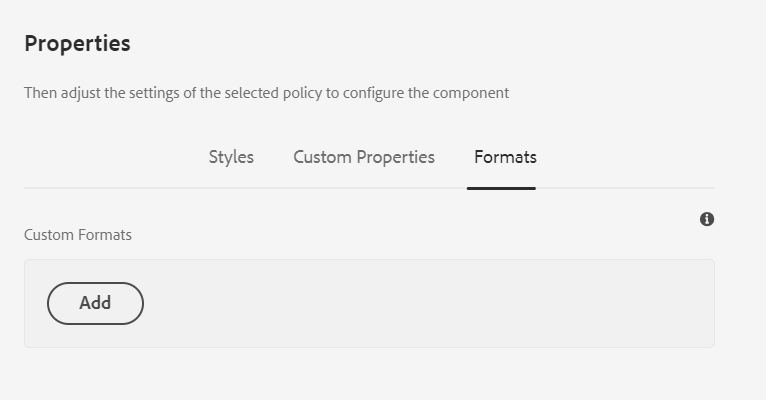Open the Custom Formats information tooltip

tap(707, 219)
